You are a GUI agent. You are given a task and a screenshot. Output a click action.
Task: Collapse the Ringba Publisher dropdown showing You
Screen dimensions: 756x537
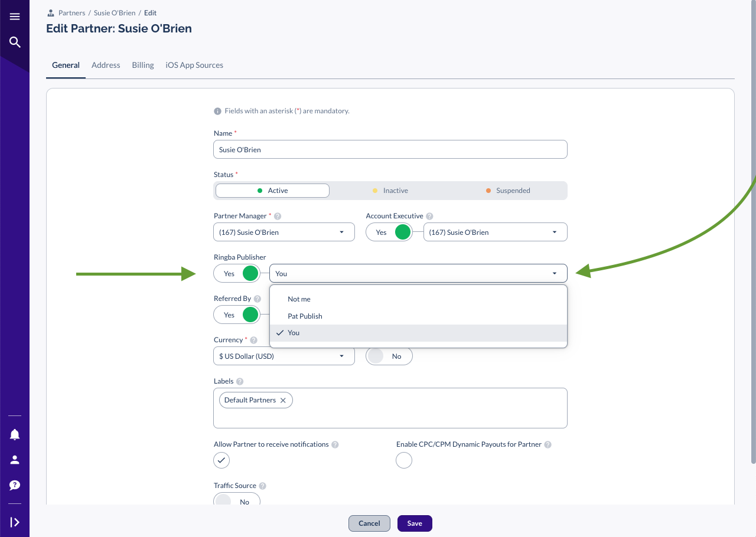[418, 273]
